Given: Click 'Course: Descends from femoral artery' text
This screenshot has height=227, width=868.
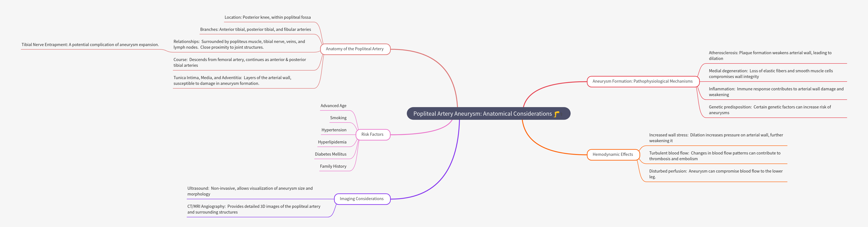Looking at the screenshot, I should [x=240, y=62].
